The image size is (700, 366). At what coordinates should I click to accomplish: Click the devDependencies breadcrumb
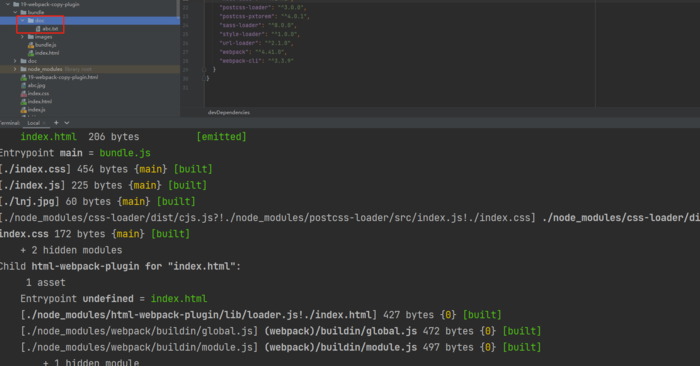click(229, 112)
